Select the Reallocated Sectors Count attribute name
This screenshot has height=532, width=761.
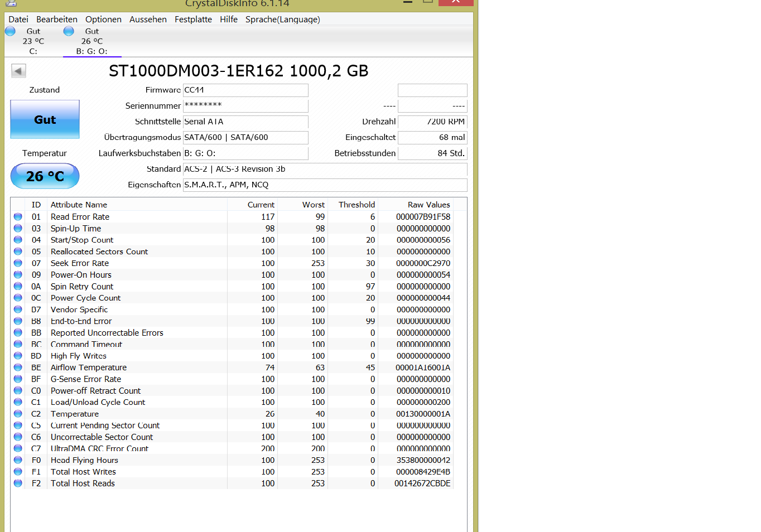(99, 252)
